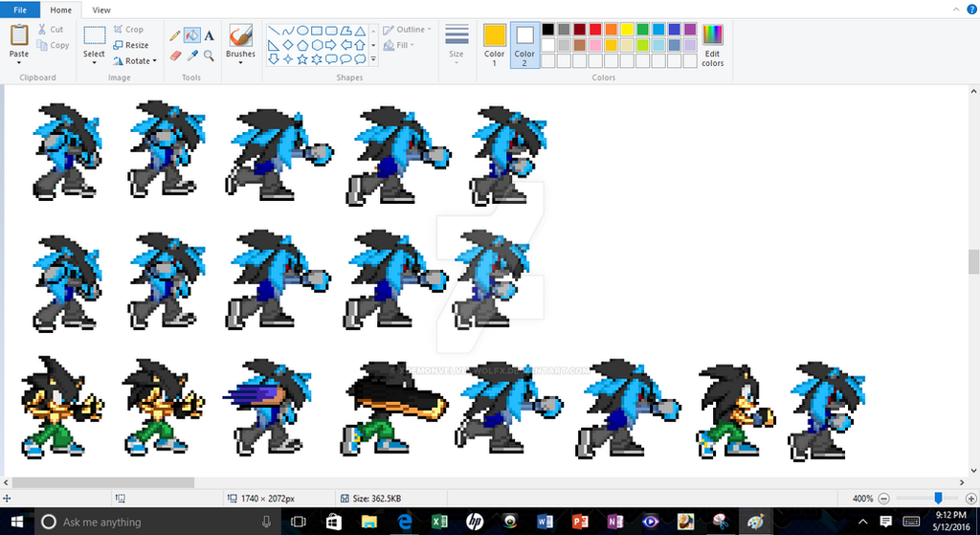980x535 pixels.
Task: Select the Fill with color bucket tool
Action: coord(191,35)
